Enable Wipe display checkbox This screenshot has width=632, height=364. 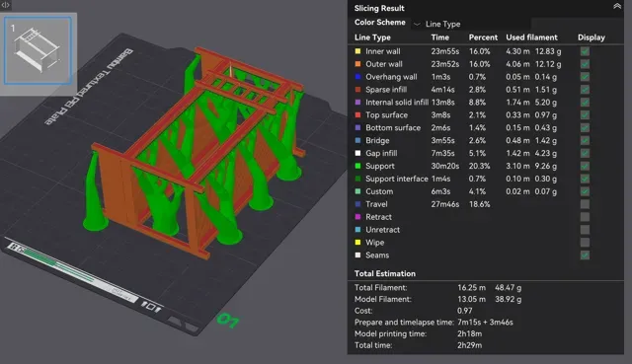click(585, 243)
